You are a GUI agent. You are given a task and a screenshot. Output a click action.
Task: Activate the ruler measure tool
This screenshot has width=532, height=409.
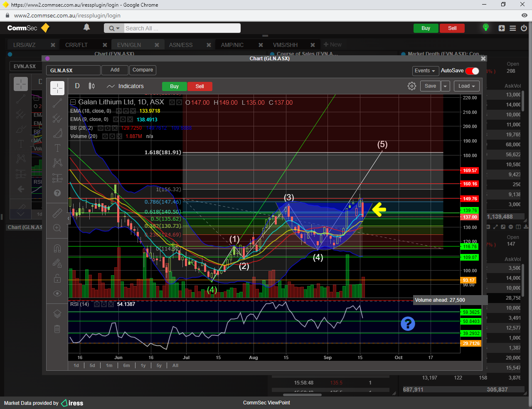tap(57, 213)
